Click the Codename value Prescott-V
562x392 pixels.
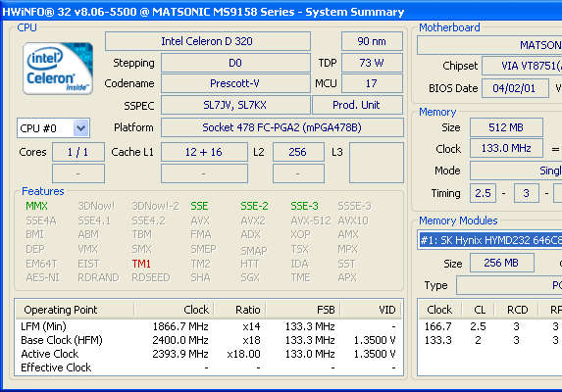tap(235, 83)
